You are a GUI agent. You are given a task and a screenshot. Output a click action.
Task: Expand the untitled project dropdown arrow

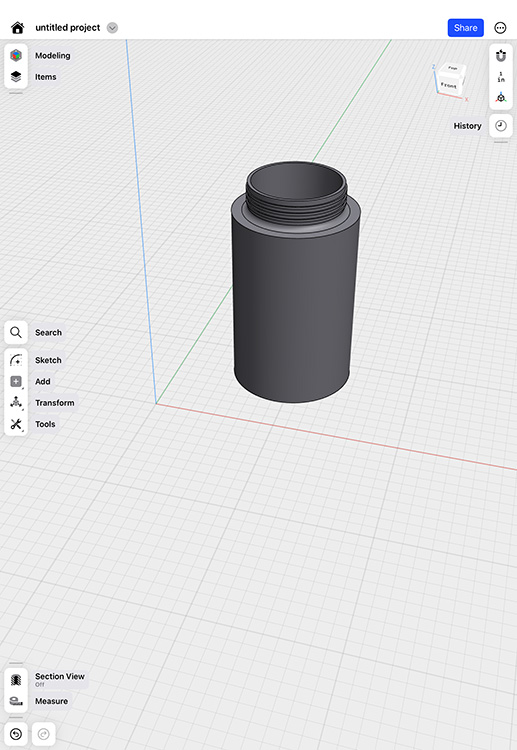tap(112, 28)
